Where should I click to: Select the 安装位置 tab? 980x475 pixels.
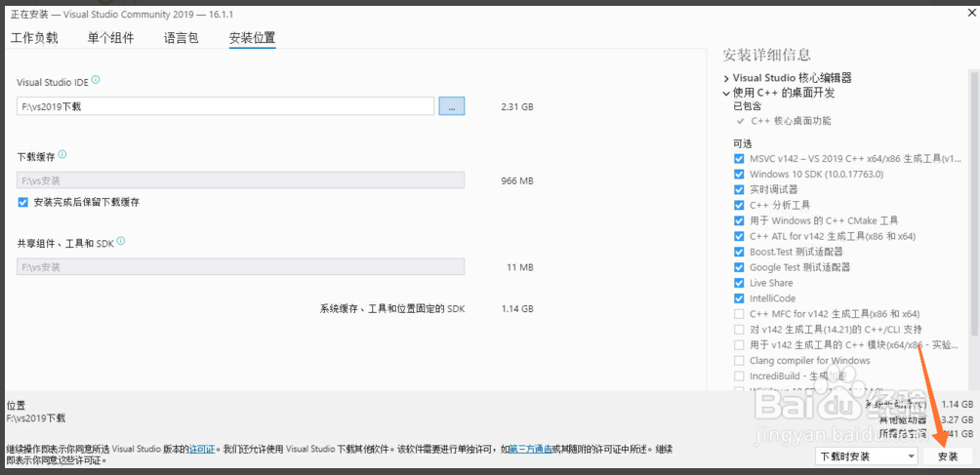click(x=253, y=38)
